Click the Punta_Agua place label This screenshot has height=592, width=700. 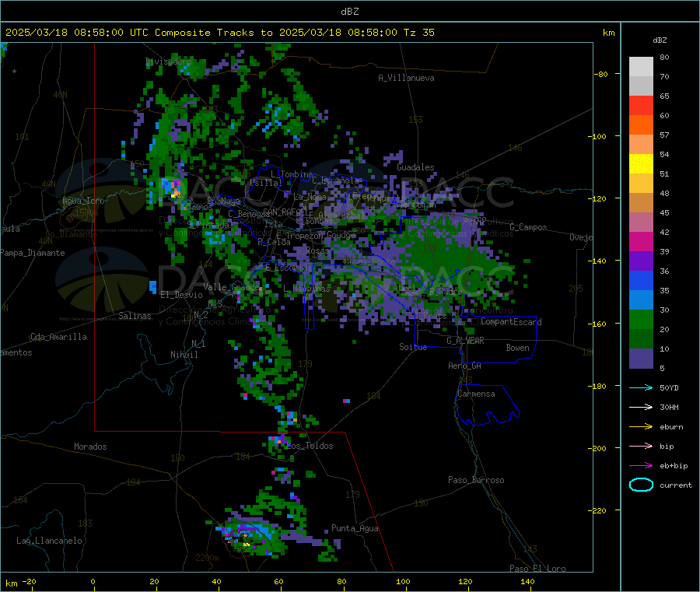pos(355,528)
